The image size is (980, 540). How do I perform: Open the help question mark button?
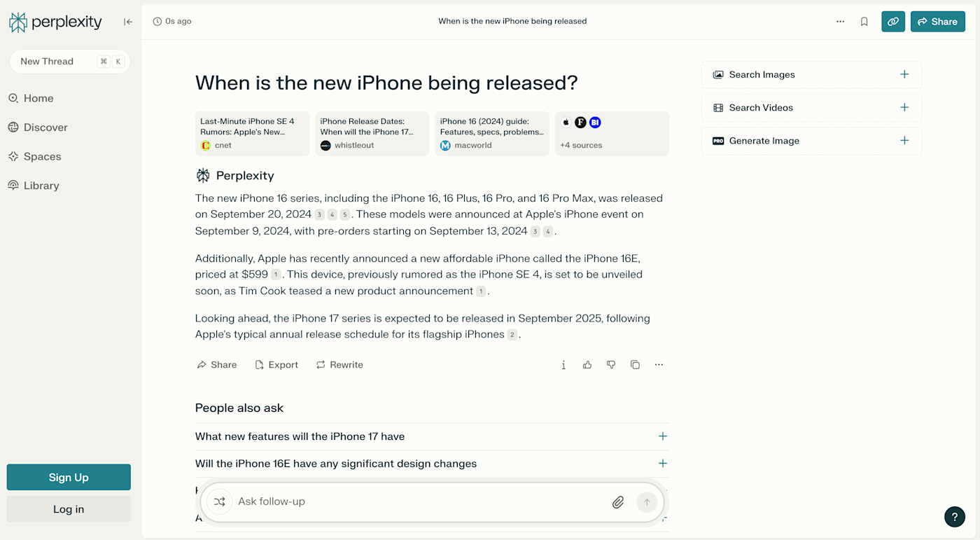pos(955,517)
